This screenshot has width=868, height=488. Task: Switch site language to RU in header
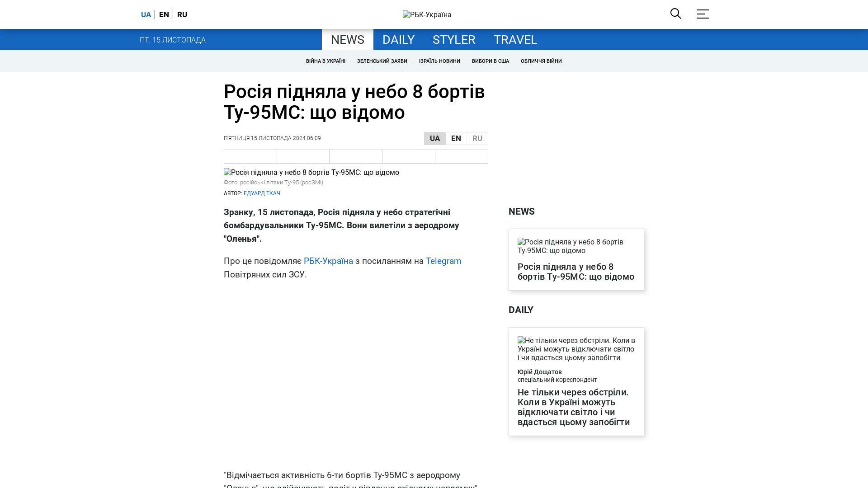click(182, 14)
